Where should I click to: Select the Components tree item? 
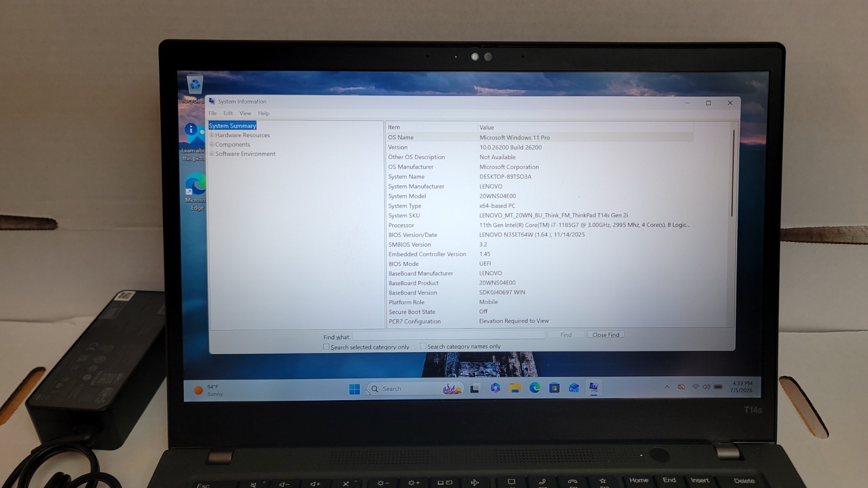click(x=233, y=144)
